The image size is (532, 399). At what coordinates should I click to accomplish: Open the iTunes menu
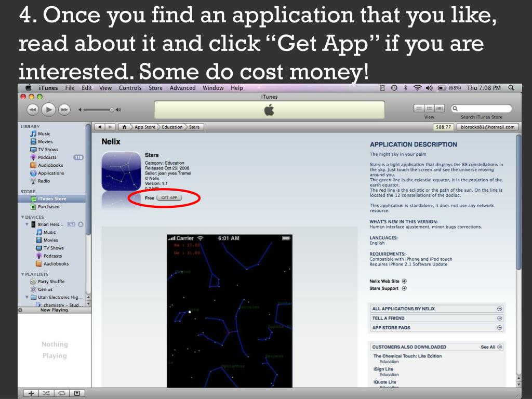click(x=48, y=88)
